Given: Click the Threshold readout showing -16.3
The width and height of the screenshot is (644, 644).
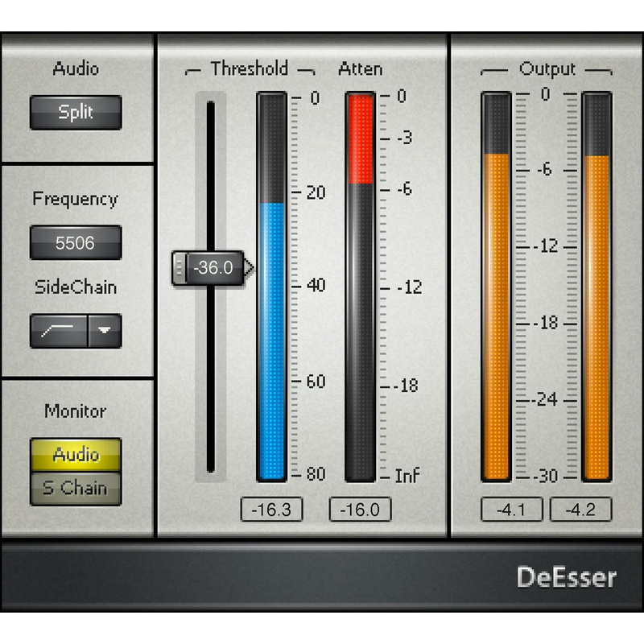Looking at the screenshot, I should point(272,509).
